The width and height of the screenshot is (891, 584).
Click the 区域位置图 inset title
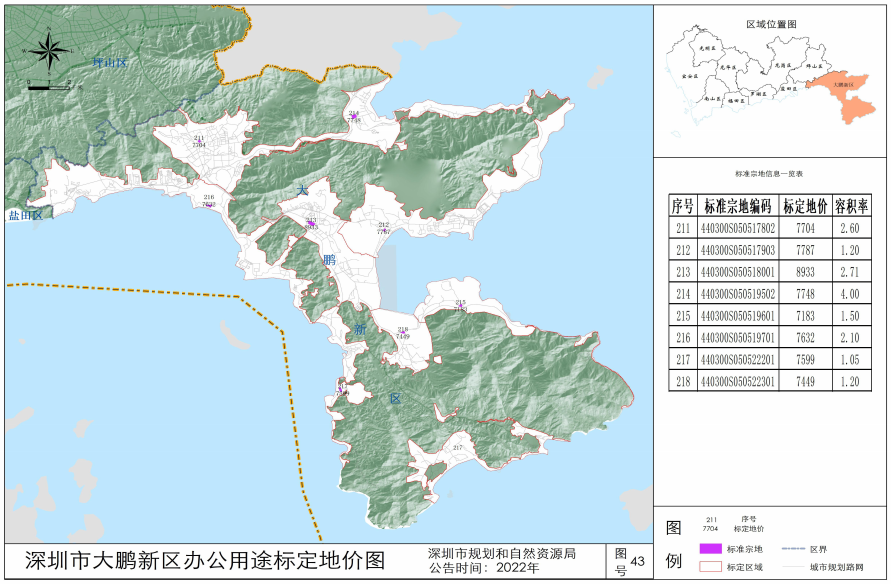771,22
